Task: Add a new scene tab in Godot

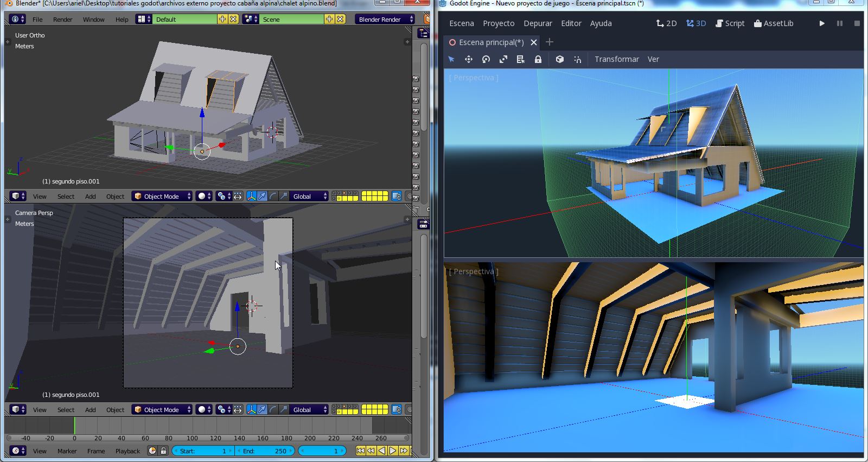Action: (x=550, y=42)
